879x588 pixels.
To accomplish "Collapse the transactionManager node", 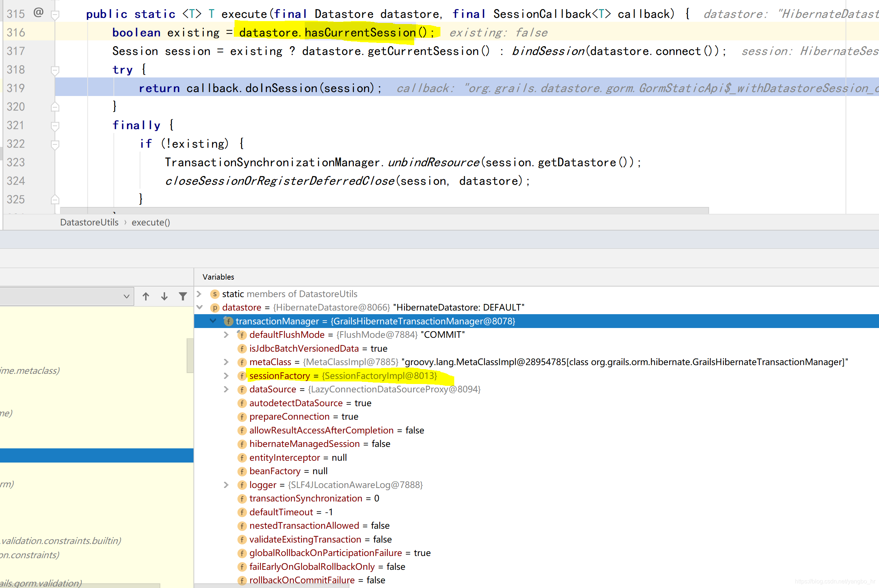I will tap(213, 321).
